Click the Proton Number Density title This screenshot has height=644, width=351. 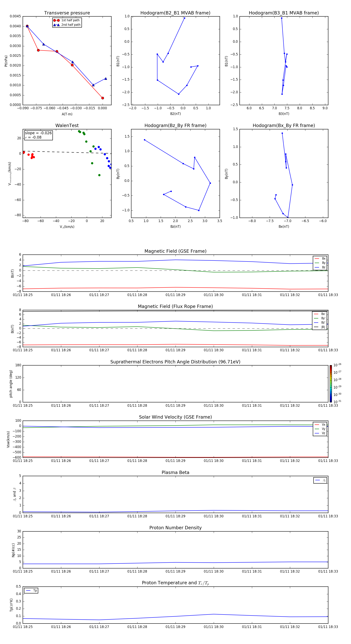(x=175, y=528)
